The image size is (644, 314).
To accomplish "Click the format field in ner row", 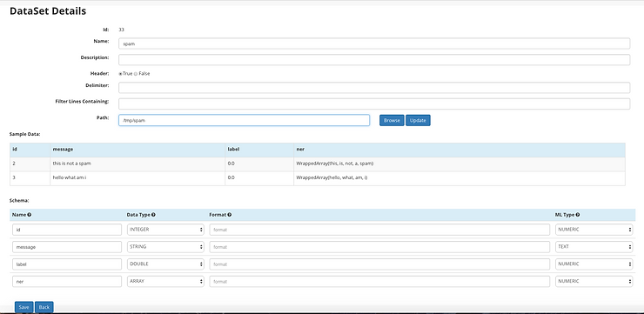I will coord(379,281).
